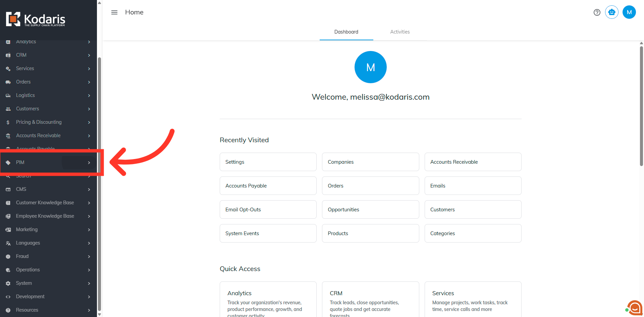644x317 pixels.
Task: Click the PIM tag icon in sidebar
Action: pos(8,163)
